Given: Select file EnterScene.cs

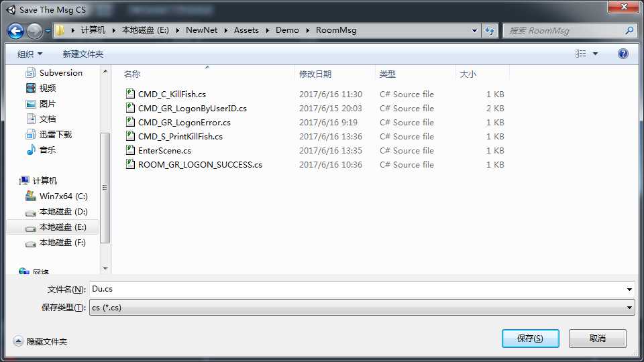Looking at the screenshot, I should [164, 151].
